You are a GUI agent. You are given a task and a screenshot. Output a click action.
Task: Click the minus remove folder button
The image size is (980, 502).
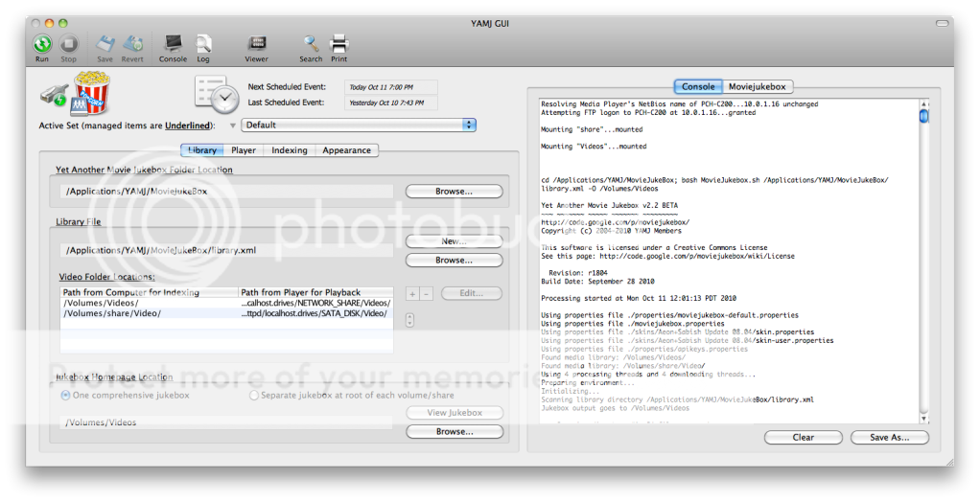coord(427,293)
